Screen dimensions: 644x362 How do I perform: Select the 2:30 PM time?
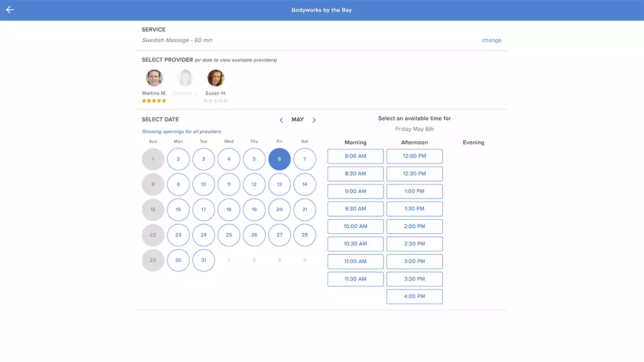[415, 244]
